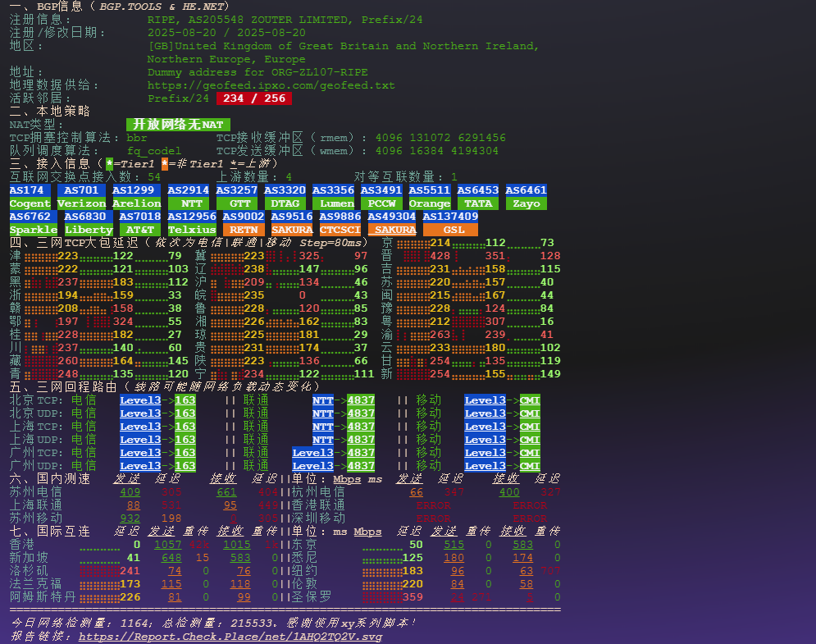Click the AS9886 CTCSCI badge
Viewport: 816px width, 644px height.
(340, 223)
